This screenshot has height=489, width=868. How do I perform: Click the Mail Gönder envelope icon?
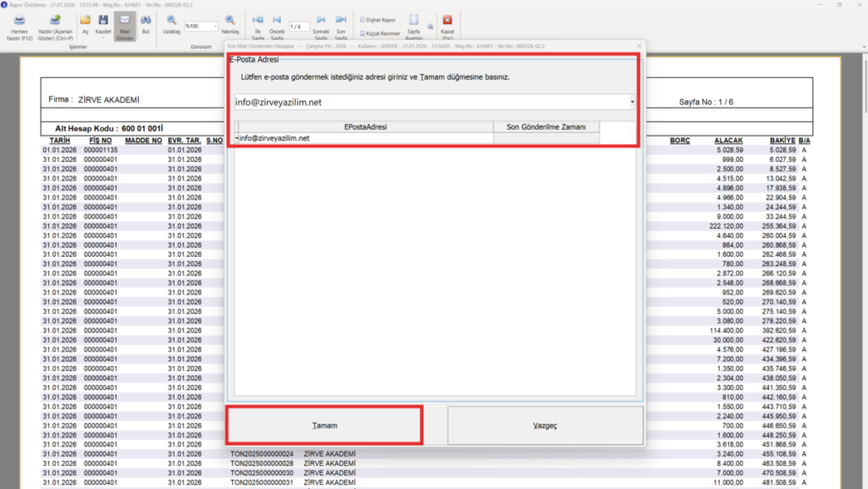point(125,20)
